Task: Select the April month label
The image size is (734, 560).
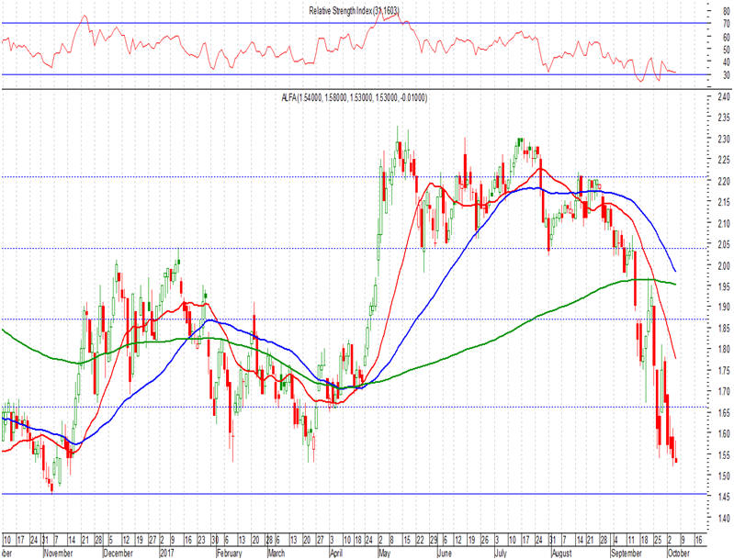Action: coord(336,553)
